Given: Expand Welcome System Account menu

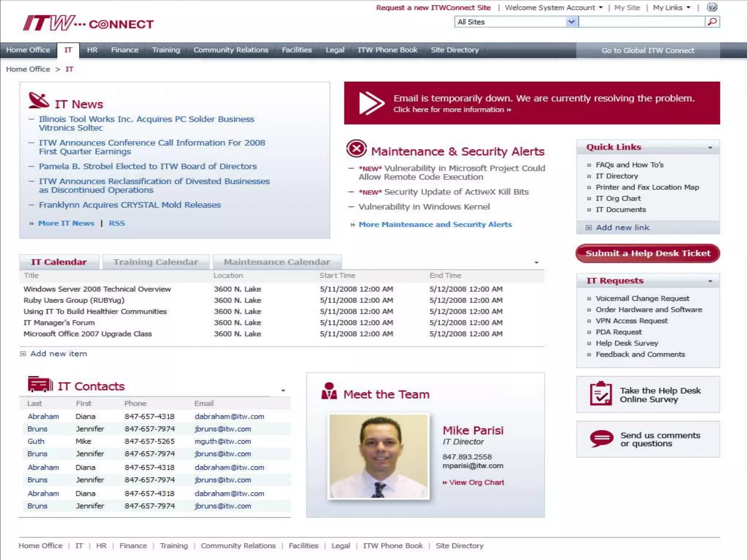Looking at the screenshot, I should pos(601,8).
